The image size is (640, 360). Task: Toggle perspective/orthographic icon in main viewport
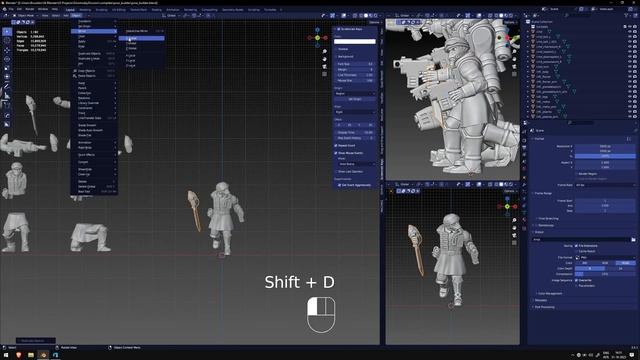[324, 74]
